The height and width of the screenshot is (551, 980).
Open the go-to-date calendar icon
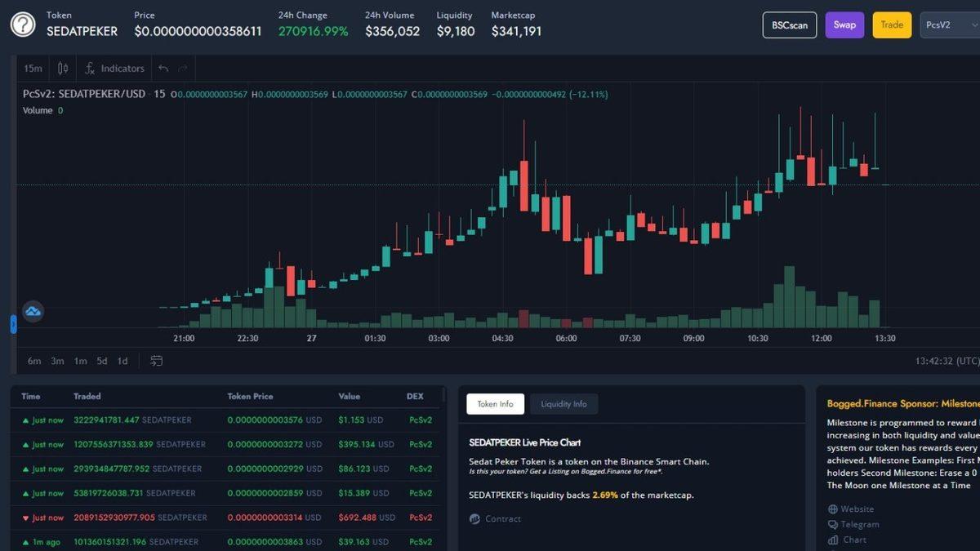tap(157, 361)
